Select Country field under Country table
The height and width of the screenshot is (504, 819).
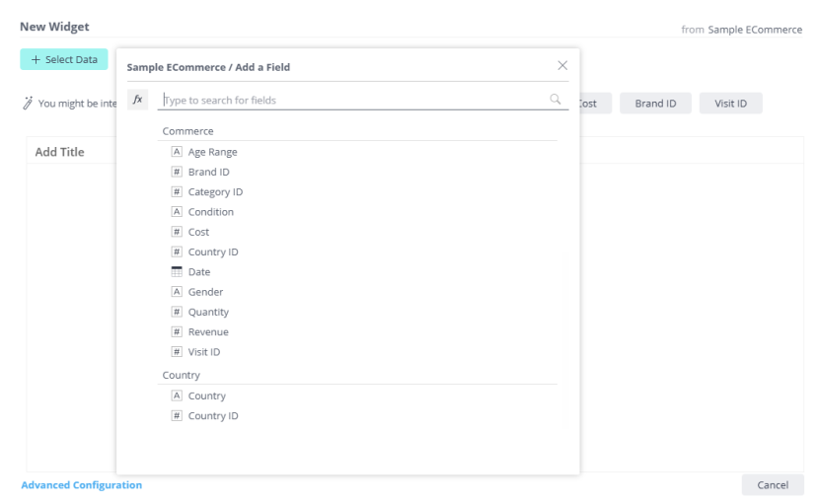click(x=206, y=396)
